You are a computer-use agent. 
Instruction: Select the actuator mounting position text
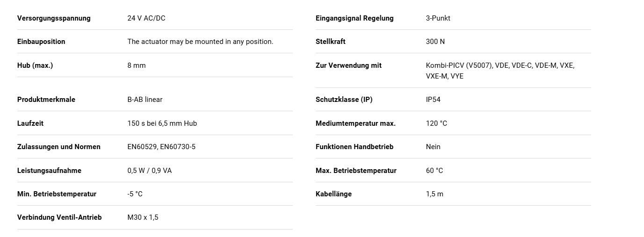(x=200, y=42)
